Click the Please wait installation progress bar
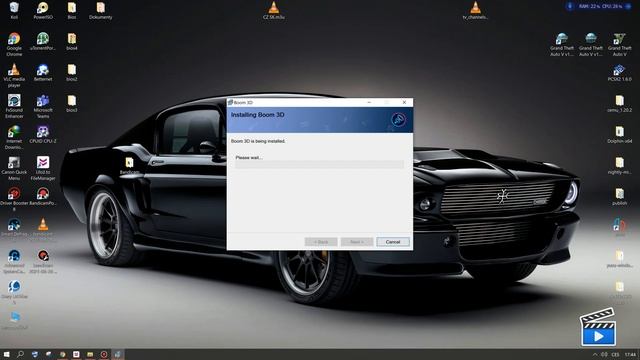The image size is (640, 360). point(319,164)
